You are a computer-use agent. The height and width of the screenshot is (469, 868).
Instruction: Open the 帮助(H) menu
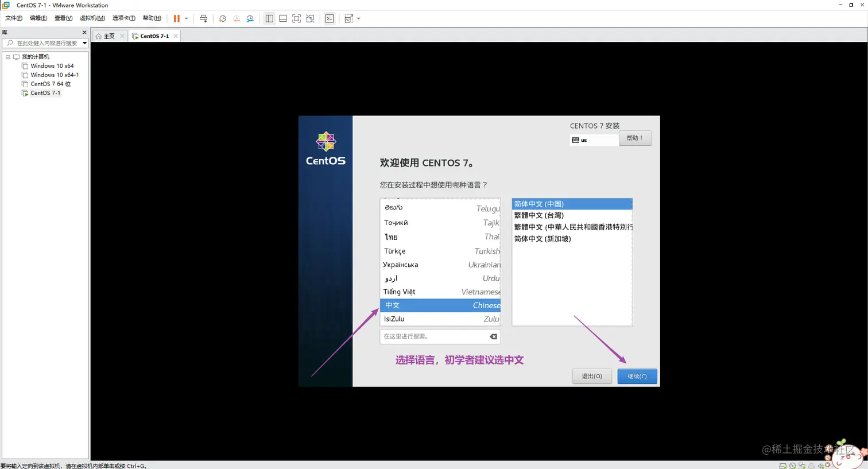(152, 18)
